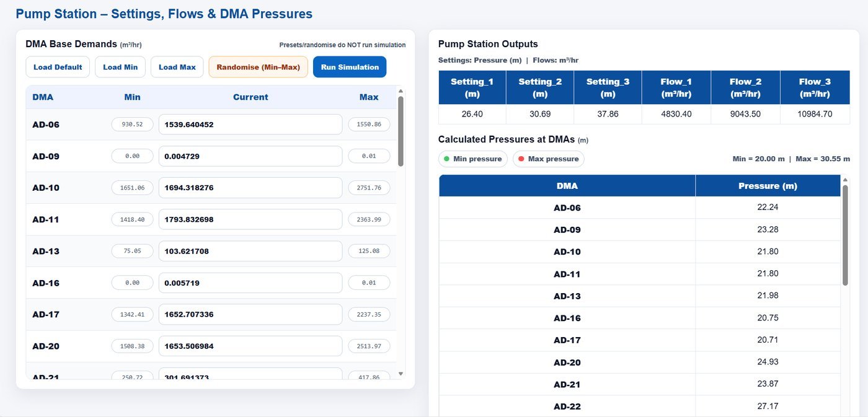868x417 pixels.
Task: Click the Load Min preset button
Action: [x=120, y=67]
